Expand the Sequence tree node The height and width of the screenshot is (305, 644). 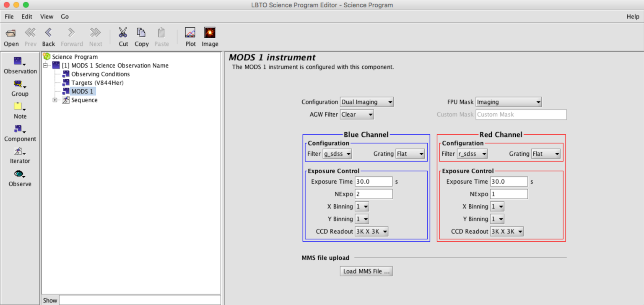pyautogui.click(x=55, y=100)
